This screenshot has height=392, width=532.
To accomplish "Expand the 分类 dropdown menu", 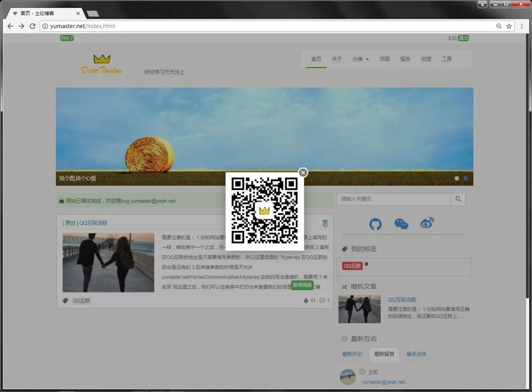I will coord(361,59).
